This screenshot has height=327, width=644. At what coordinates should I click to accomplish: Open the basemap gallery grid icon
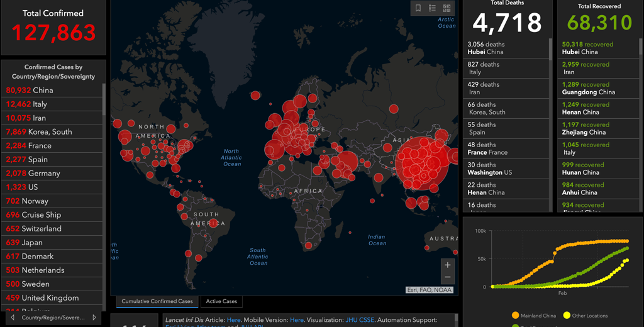point(447,8)
